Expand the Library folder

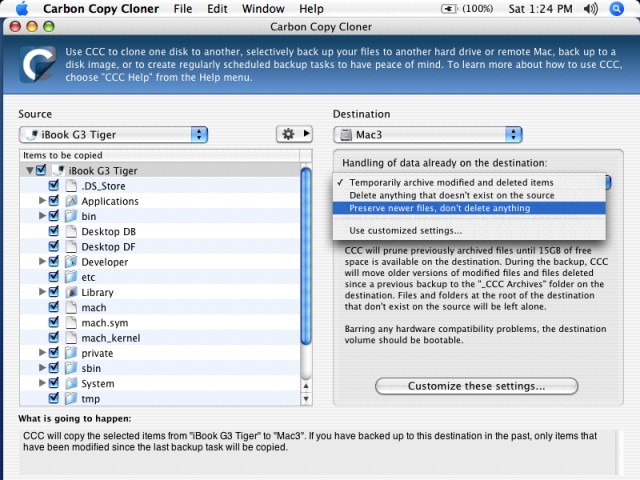pos(42,292)
